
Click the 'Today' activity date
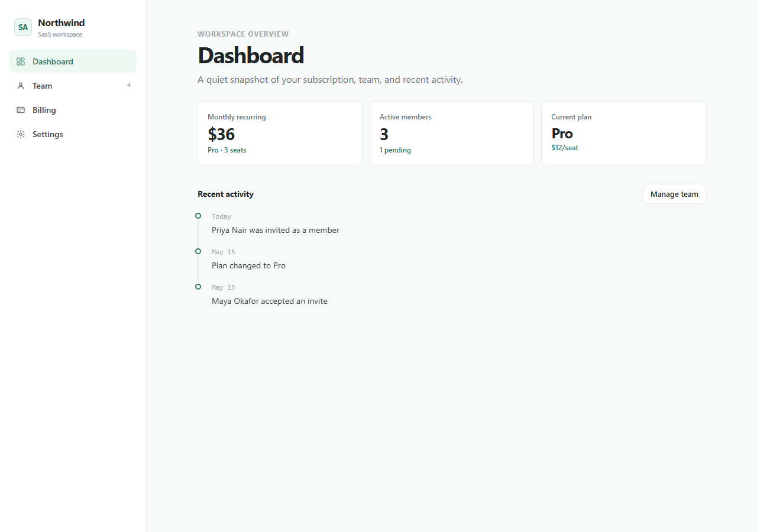point(221,216)
